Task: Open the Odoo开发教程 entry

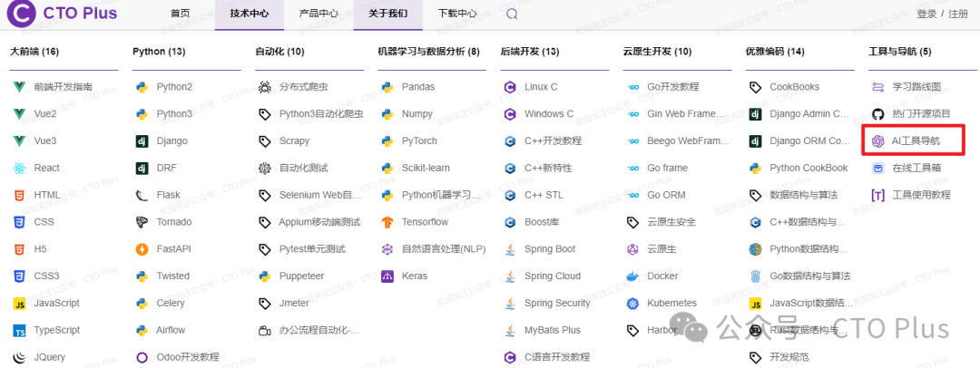Action: pyautogui.click(x=188, y=357)
